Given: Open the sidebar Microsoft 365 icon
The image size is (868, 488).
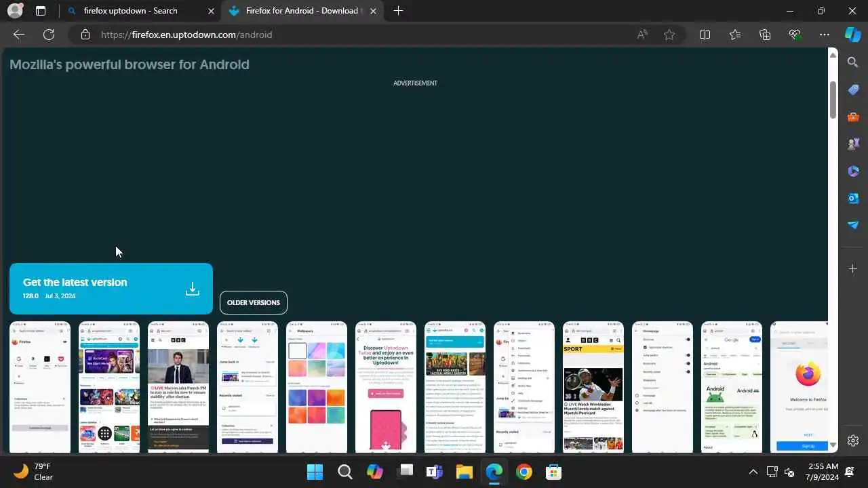Looking at the screenshot, I should click(853, 171).
